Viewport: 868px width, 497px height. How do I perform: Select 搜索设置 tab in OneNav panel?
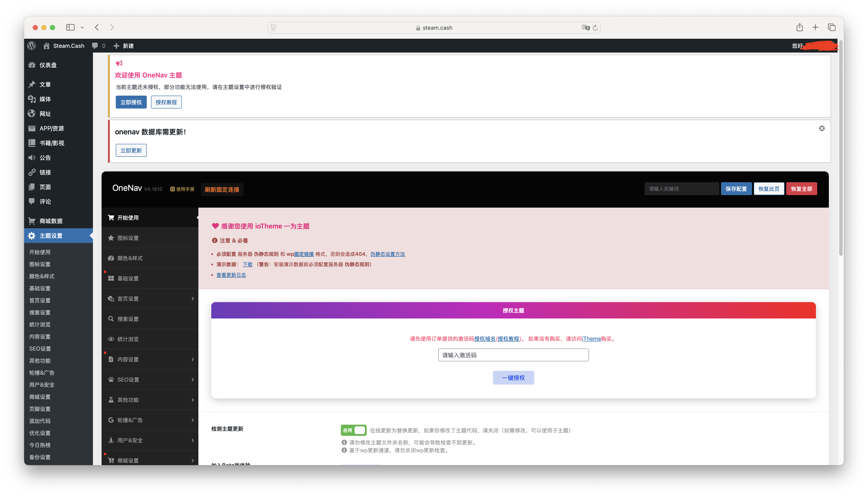pyautogui.click(x=150, y=319)
